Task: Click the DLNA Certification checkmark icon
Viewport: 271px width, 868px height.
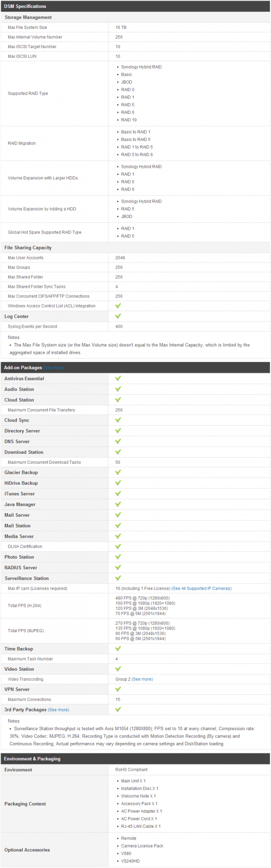Action: [x=118, y=546]
